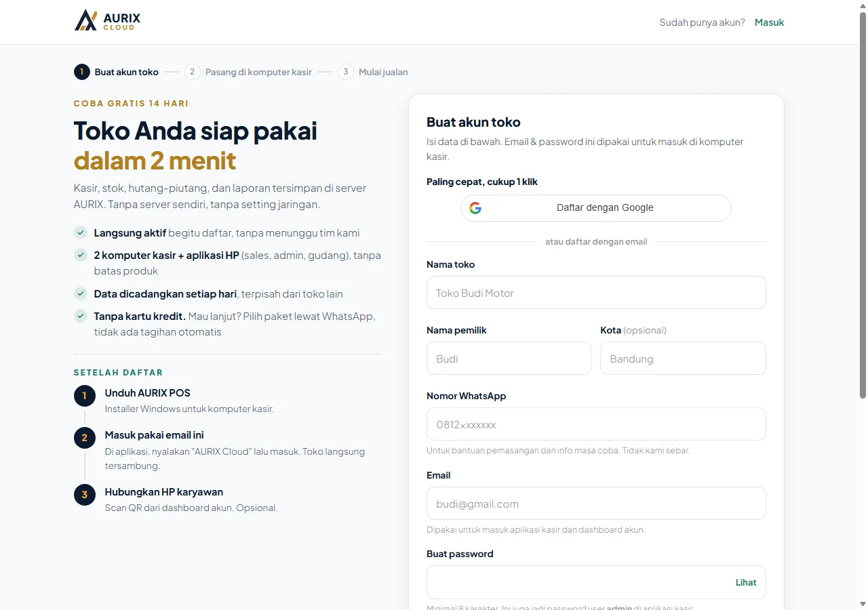Focus the Buat password input field
The height and width of the screenshot is (610, 868).
[596, 582]
